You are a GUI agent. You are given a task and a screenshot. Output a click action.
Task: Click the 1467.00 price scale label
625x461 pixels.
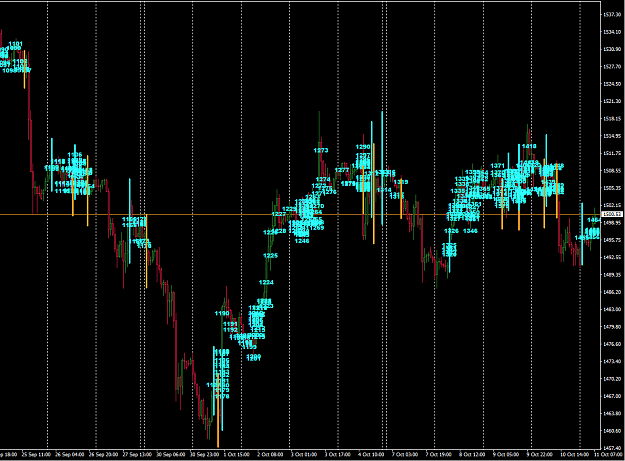pyautogui.click(x=613, y=396)
